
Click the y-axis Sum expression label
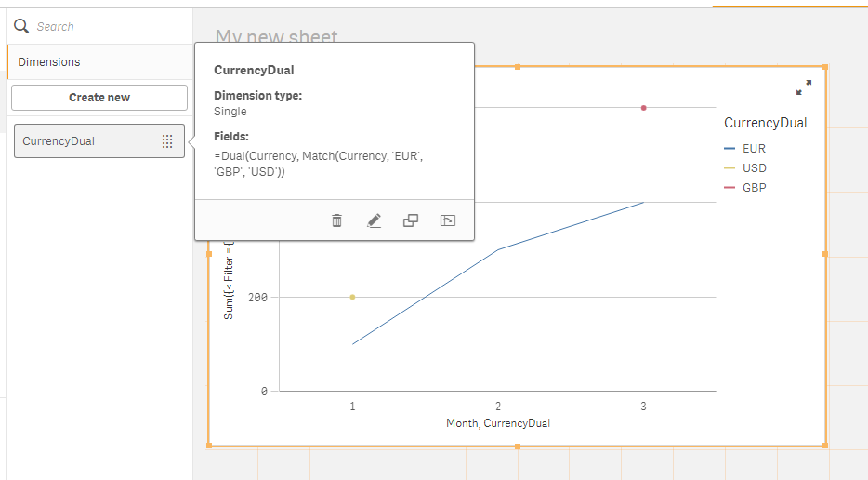229,280
